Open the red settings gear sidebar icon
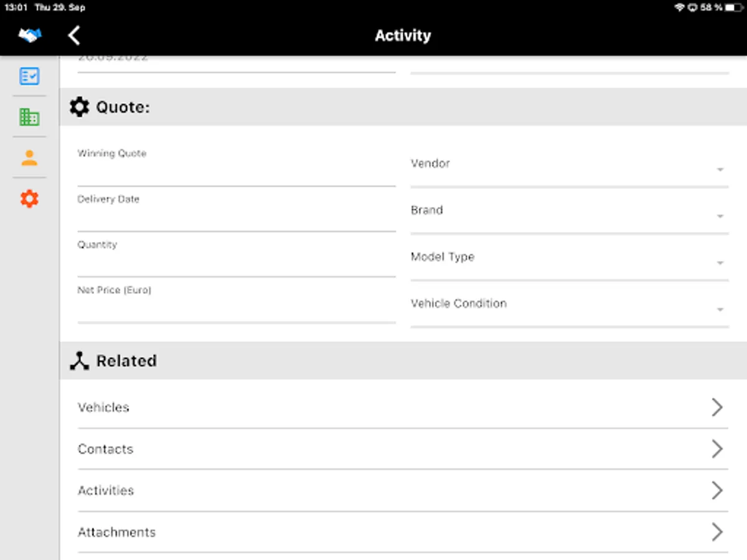 tap(29, 198)
